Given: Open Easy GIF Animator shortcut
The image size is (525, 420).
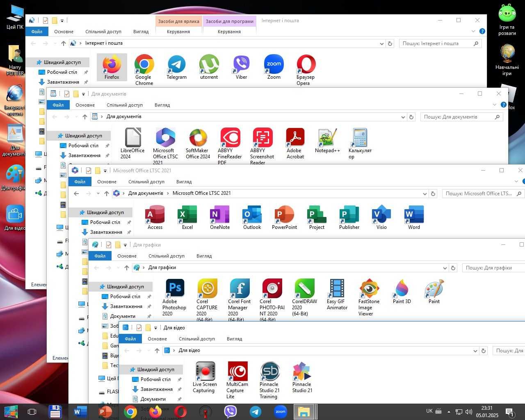Looking at the screenshot, I should pos(337,294).
